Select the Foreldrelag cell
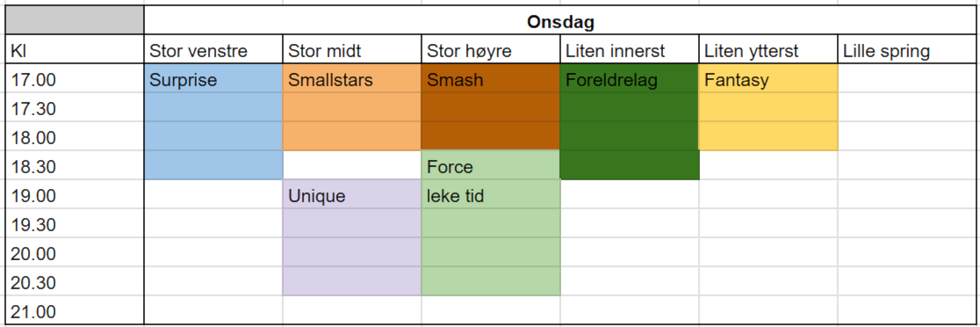The height and width of the screenshot is (327, 980). [x=630, y=78]
